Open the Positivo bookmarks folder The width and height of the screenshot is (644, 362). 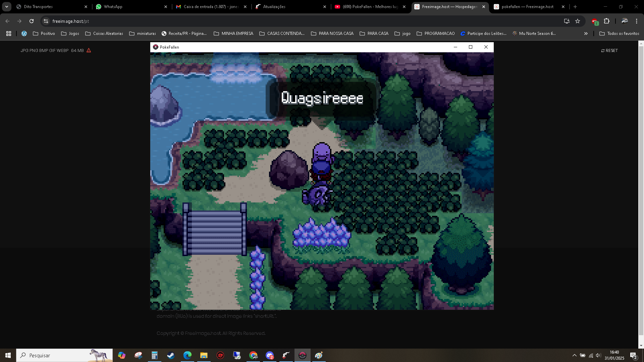pos(44,34)
